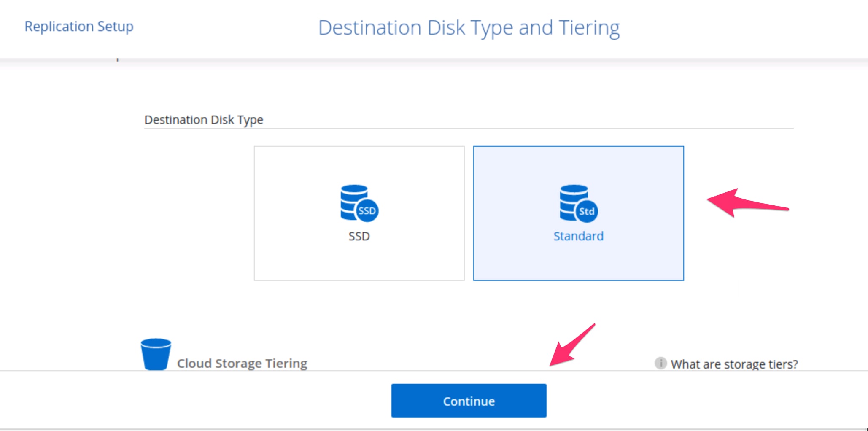Click the step marker on the progress bar

click(x=118, y=60)
